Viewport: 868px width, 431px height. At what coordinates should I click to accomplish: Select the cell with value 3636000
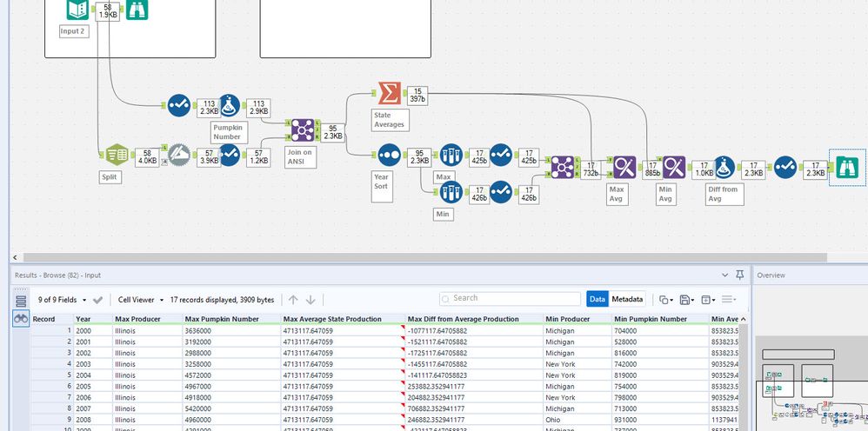[x=232, y=331]
